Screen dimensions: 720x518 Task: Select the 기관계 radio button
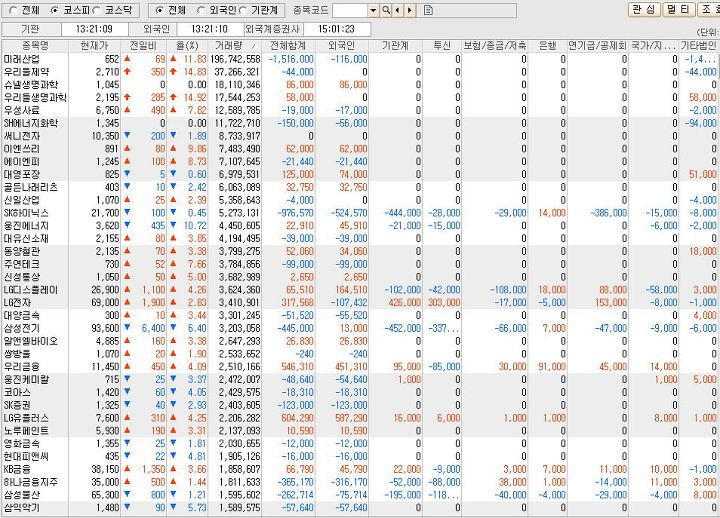point(243,10)
